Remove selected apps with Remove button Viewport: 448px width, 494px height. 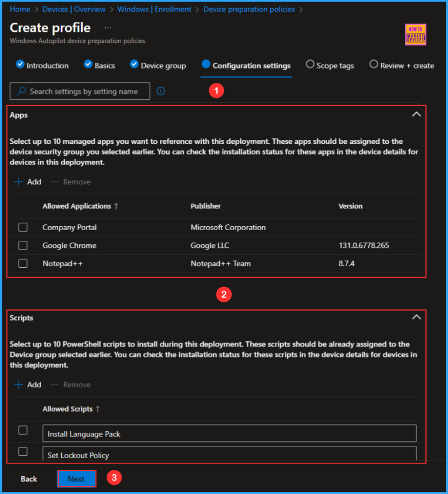[x=70, y=182]
